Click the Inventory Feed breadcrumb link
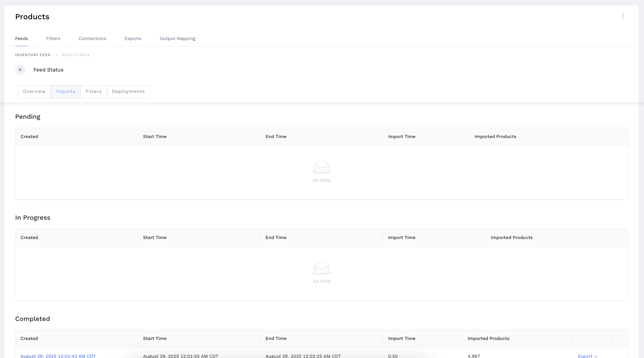Screen dimensions: 644x358 (33, 55)
